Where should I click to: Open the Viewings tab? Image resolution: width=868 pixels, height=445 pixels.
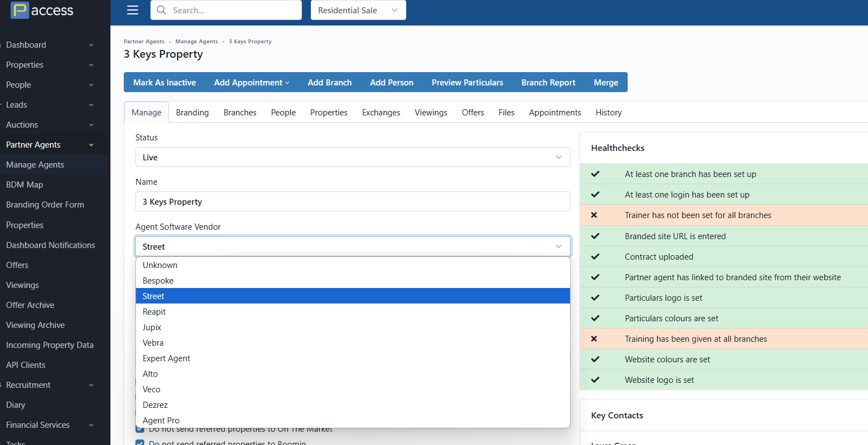pos(431,112)
